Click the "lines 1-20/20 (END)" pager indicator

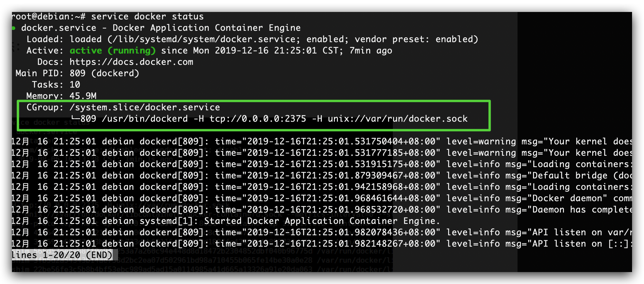pyautogui.click(x=62, y=255)
